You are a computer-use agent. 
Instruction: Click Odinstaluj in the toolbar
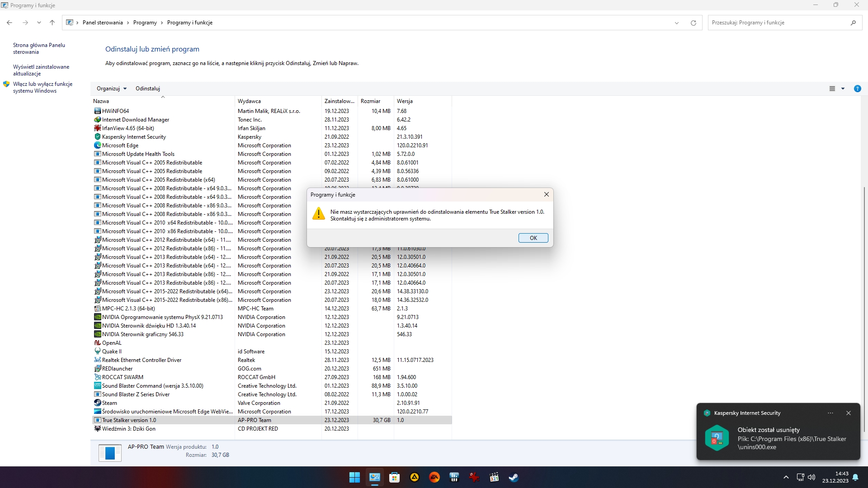click(x=148, y=89)
